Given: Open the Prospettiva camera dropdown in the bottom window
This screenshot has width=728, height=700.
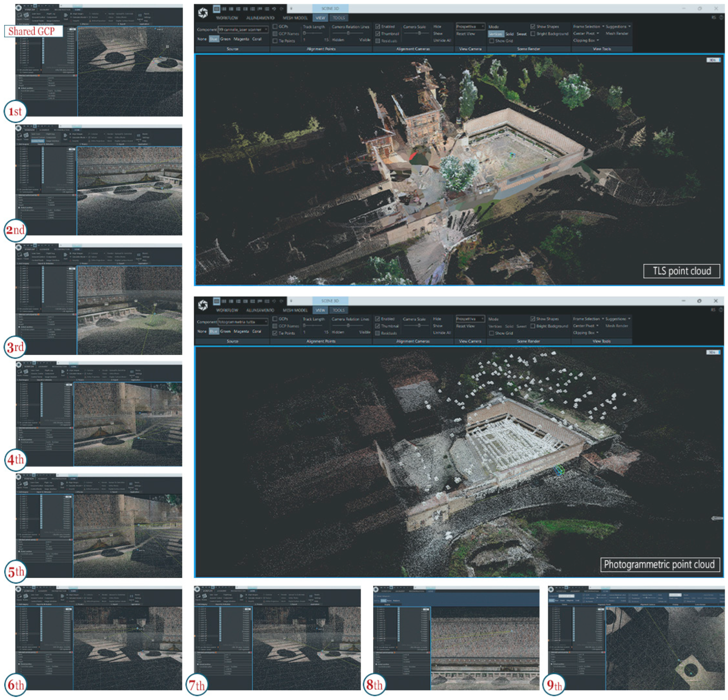Looking at the screenshot, I should (470, 319).
